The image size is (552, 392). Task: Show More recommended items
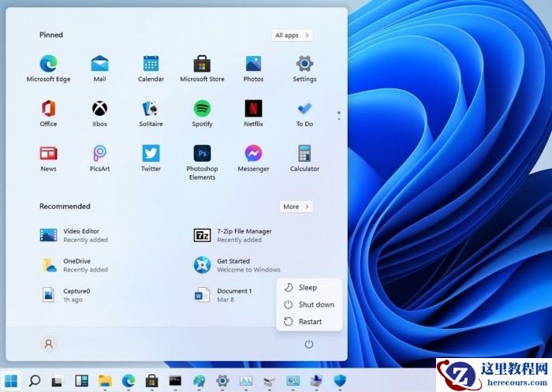coord(296,207)
